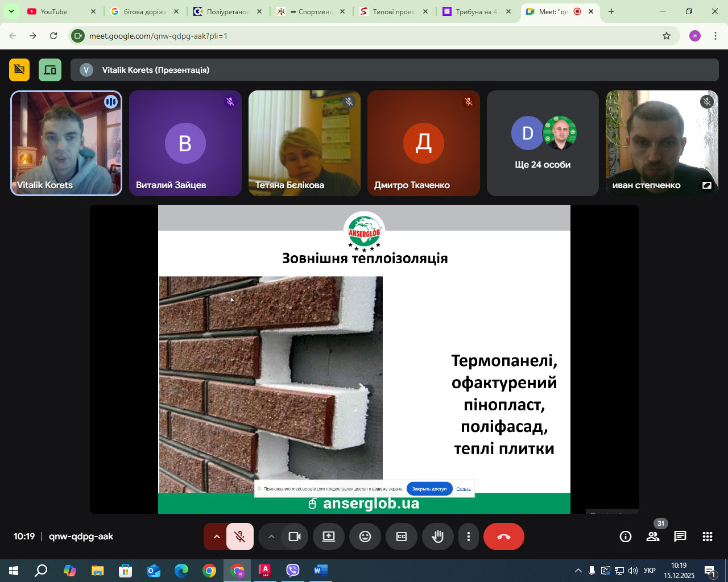Click the Скрыть link in sharing bar
The width and height of the screenshot is (728, 582).
pos(464,489)
